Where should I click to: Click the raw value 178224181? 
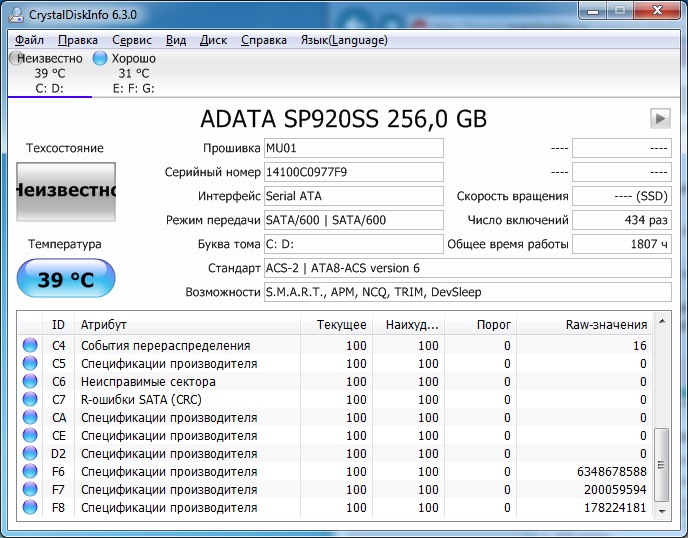point(615,508)
